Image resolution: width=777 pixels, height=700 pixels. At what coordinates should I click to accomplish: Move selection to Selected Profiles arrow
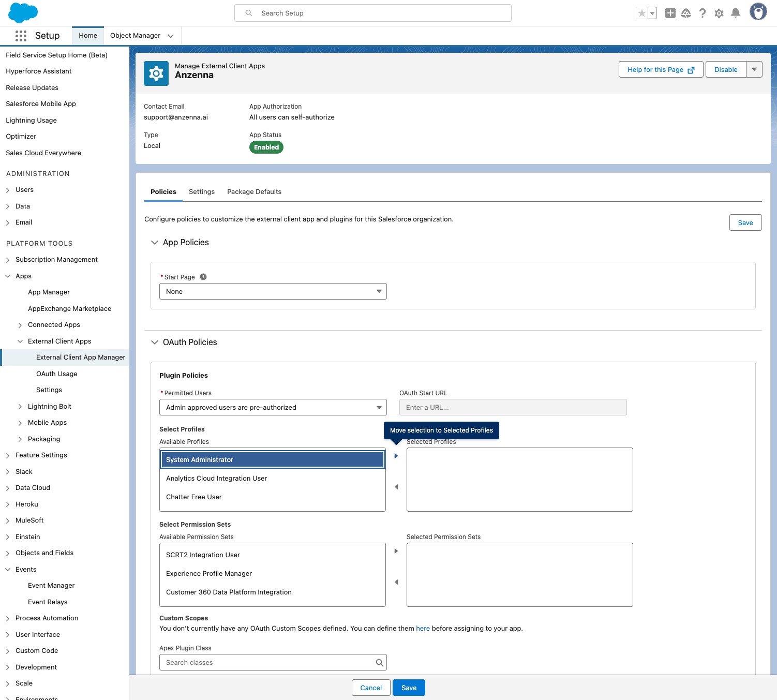pos(396,456)
